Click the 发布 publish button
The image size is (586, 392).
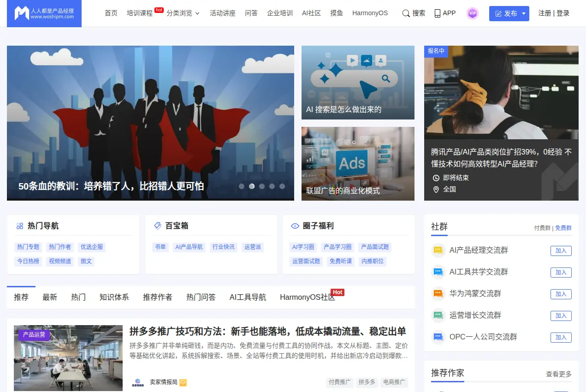pos(506,13)
